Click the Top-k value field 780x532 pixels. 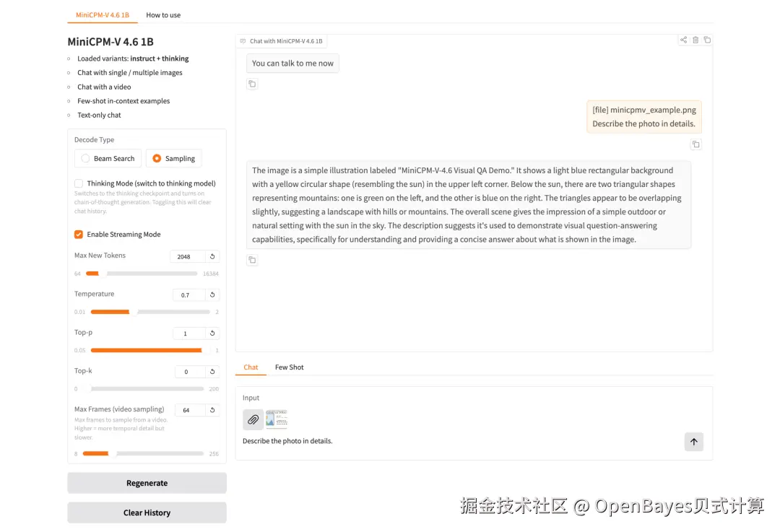pyautogui.click(x=189, y=372)
